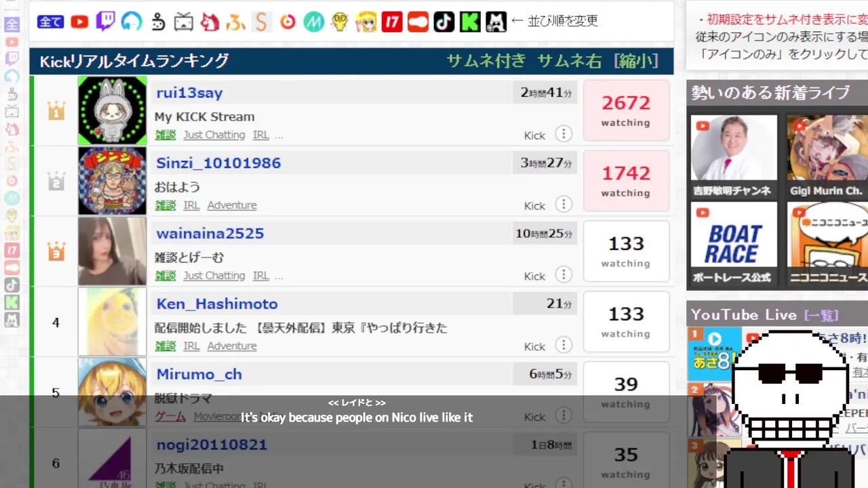This screenshot has height=488, width=868.
Task: Select the blonde anime girl icon
Action: (366, 22)
